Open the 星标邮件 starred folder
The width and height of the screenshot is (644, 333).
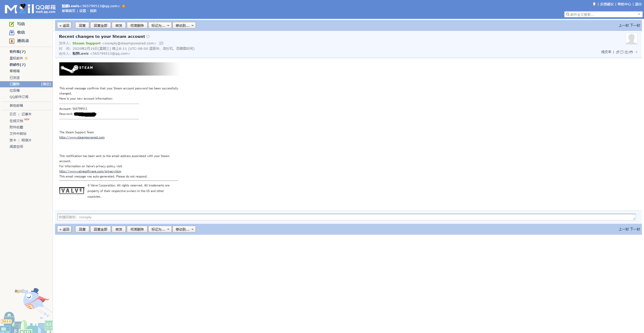(16, 58)
